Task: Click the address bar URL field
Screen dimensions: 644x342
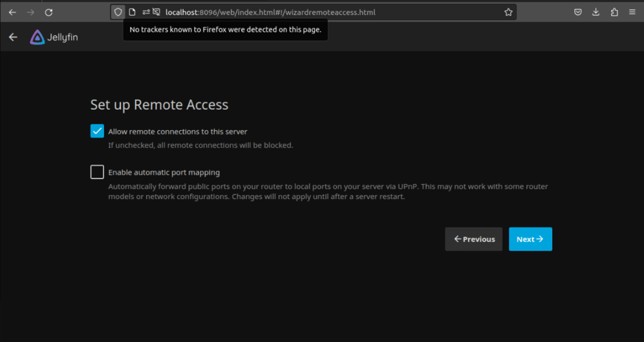Action: click(x=323, y=12)
